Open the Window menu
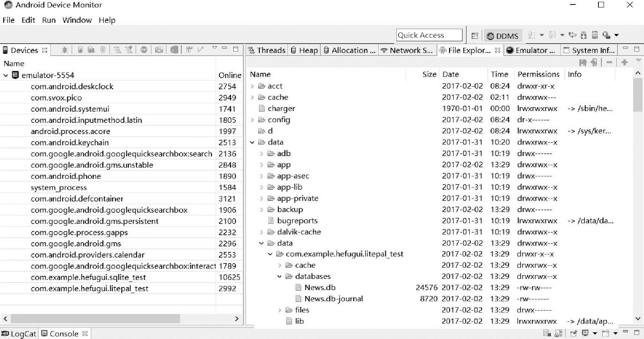This screenshot has height=339, width=644. [77, 20]
